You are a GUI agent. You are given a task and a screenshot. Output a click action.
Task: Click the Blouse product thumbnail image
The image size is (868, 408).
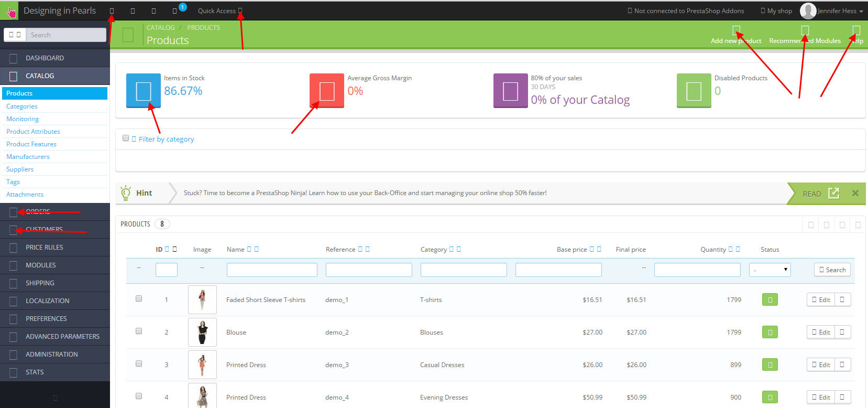(x=202, y=332)
